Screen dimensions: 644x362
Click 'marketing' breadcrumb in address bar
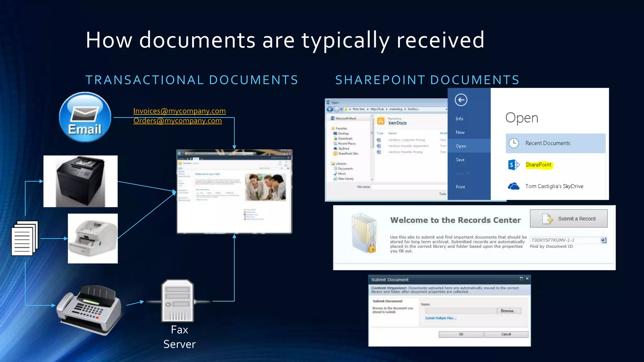[396, 109]
